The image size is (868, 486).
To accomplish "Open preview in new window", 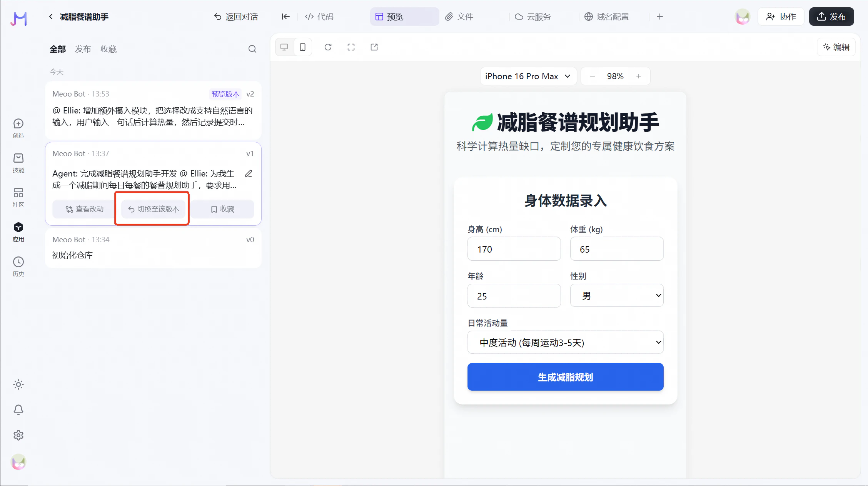I will pos(374,47).
